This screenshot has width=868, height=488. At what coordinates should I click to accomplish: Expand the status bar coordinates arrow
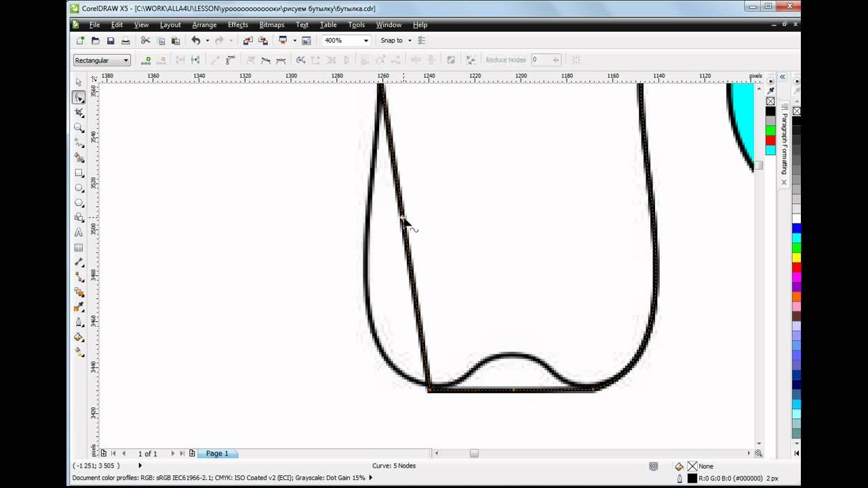click(x=140, y=466)
